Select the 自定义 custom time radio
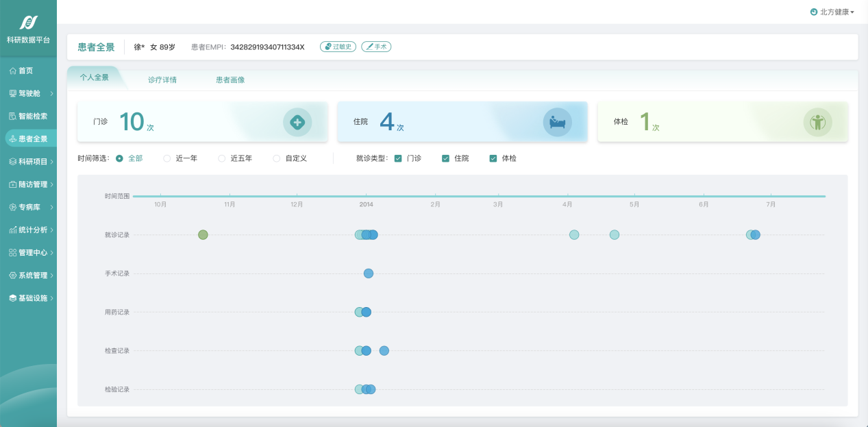This screenshot has height=427, width=868. [277, 158]
